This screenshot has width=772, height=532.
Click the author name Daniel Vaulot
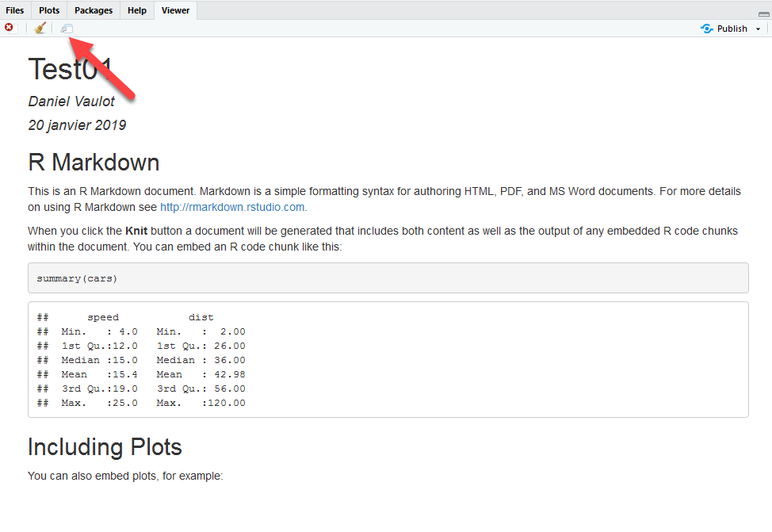71,101
